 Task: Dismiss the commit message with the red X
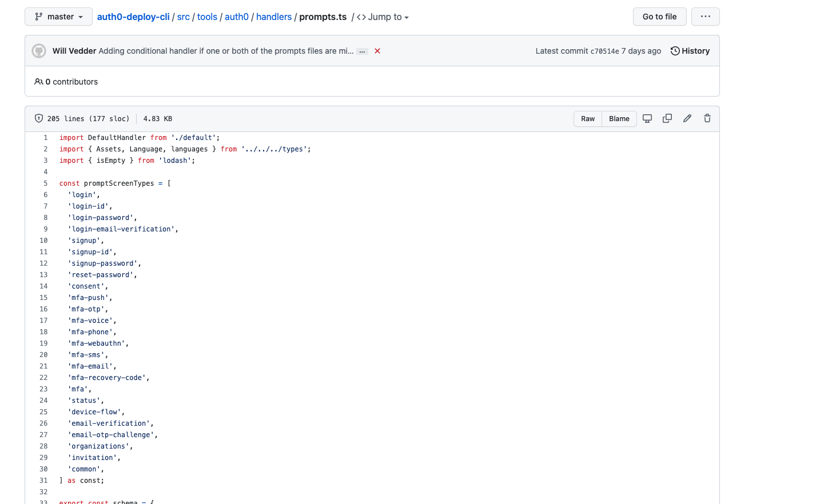point(377,51)
